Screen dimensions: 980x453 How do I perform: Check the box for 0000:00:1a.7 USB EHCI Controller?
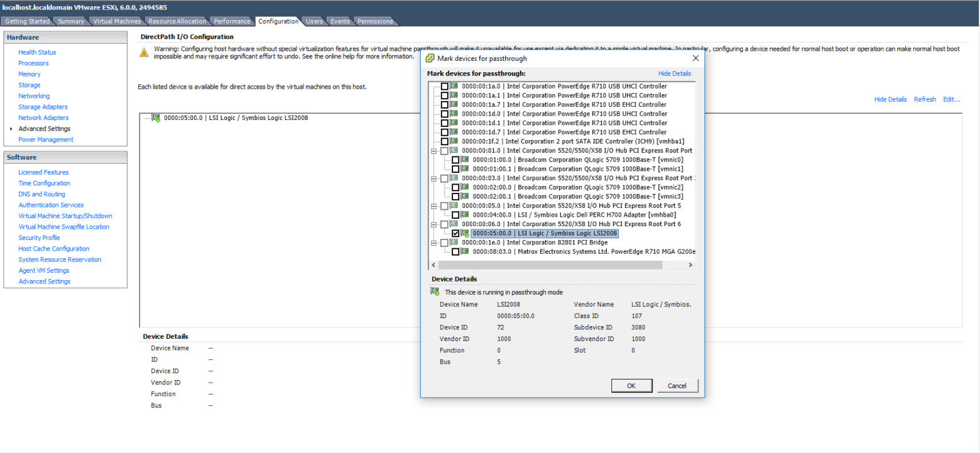click(445, 105)
